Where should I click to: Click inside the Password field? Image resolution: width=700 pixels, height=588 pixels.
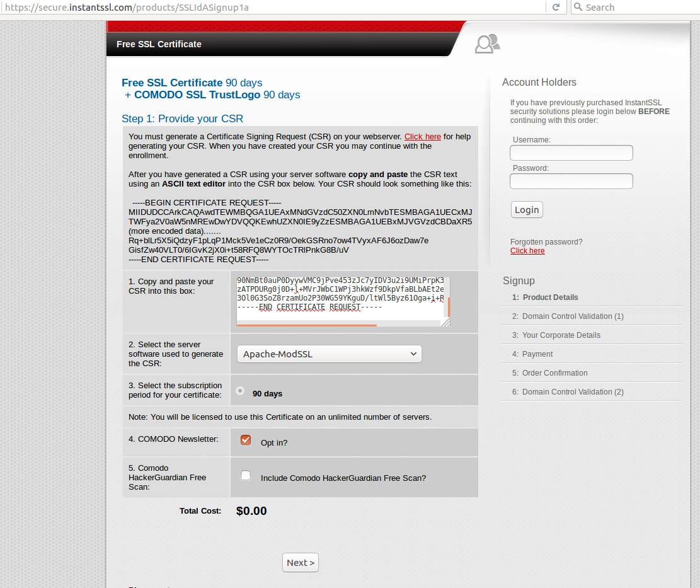(571, 181)
